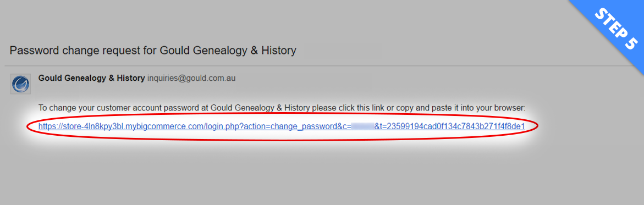Select the inquiries@gould.com.au email address
The width and height of the screenshot is (644, 205).
191,78
